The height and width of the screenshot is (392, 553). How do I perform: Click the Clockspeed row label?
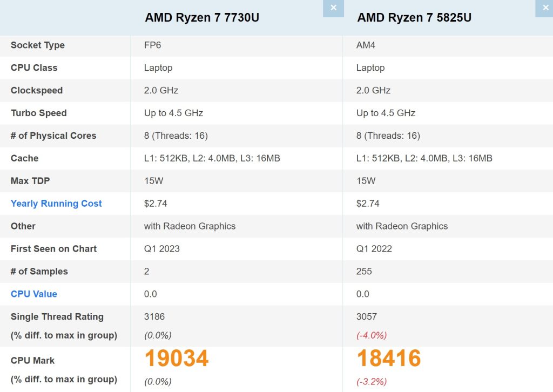[36, 90]
